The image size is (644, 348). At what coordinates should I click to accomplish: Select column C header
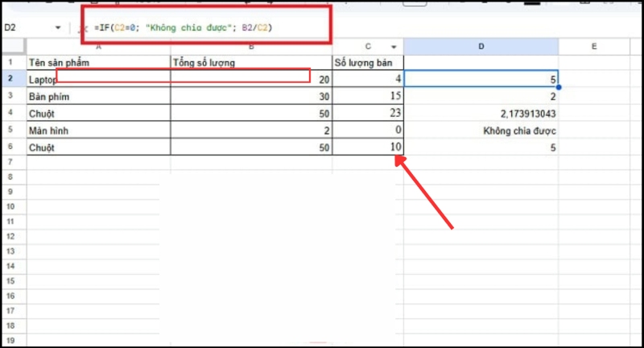pos(367,47)
